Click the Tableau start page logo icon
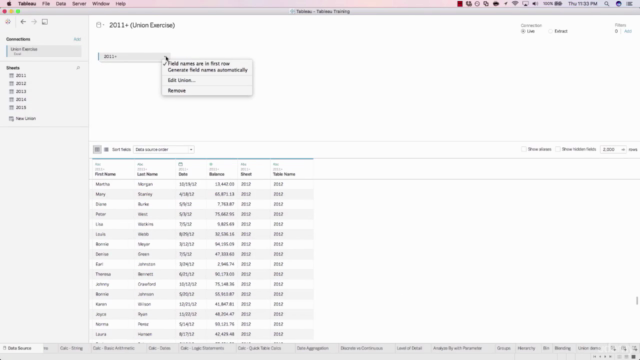 (x=8, y=22)
